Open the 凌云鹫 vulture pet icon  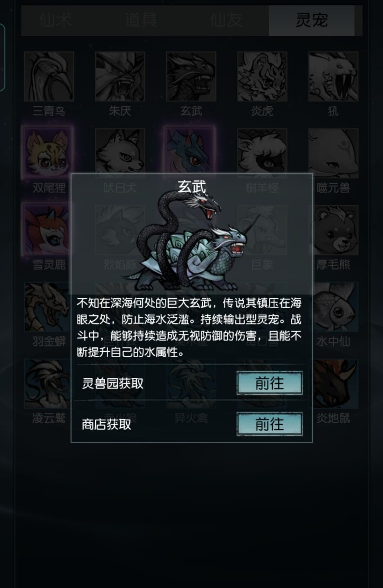(47, 383)
